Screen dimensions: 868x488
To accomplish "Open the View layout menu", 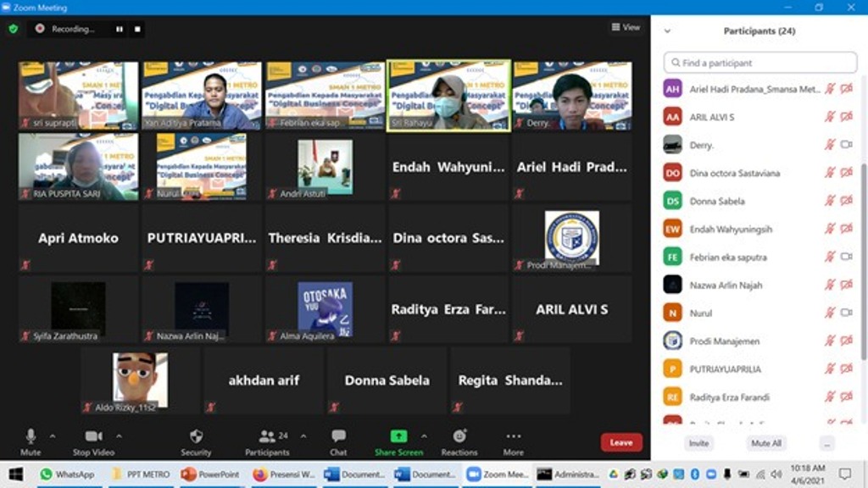I will 626,26.
